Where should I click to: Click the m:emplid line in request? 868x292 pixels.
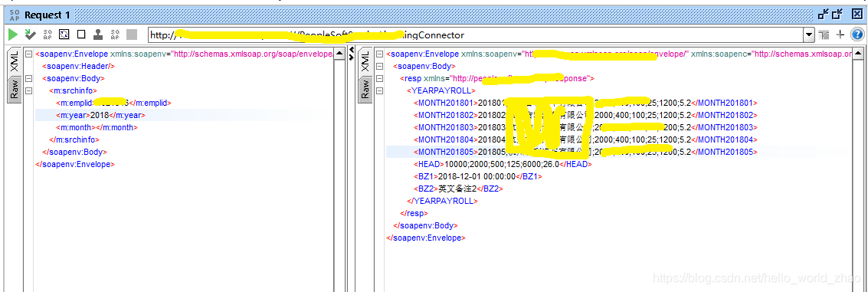click(113, 103)
